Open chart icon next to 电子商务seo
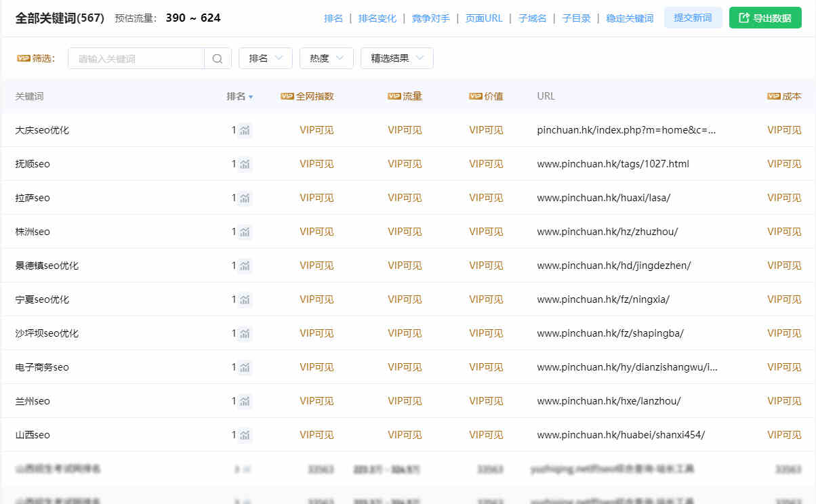816x504 pixels. (x=245, y=367)
